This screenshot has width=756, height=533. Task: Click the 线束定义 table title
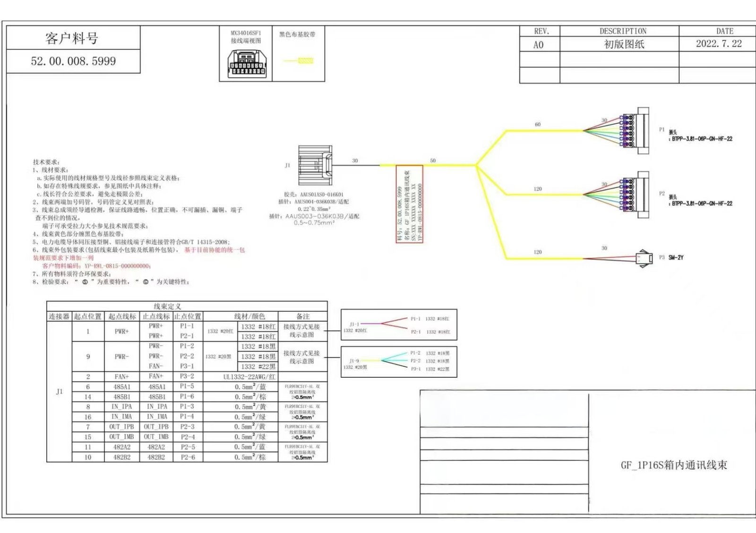tap(167, 306)
